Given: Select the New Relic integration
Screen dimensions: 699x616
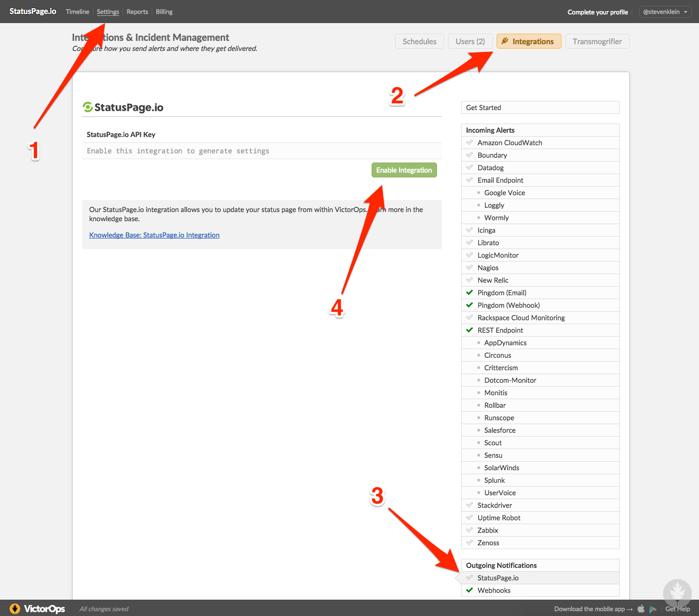Looking at the screenshot, I should pos(540,280).
